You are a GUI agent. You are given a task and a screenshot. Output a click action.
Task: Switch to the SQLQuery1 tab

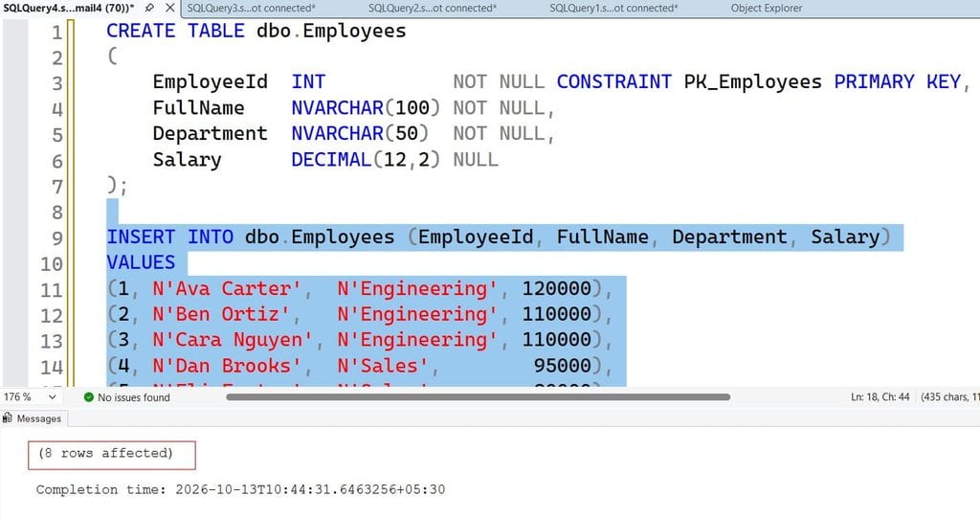coord(613,8)
